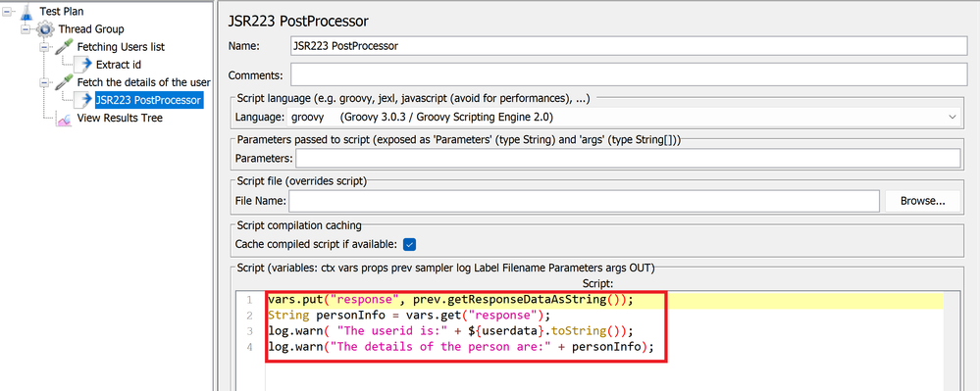Click the Extract id post-processor icon
980x391 pixels.
pyautogui.click(x=83, y=65)
